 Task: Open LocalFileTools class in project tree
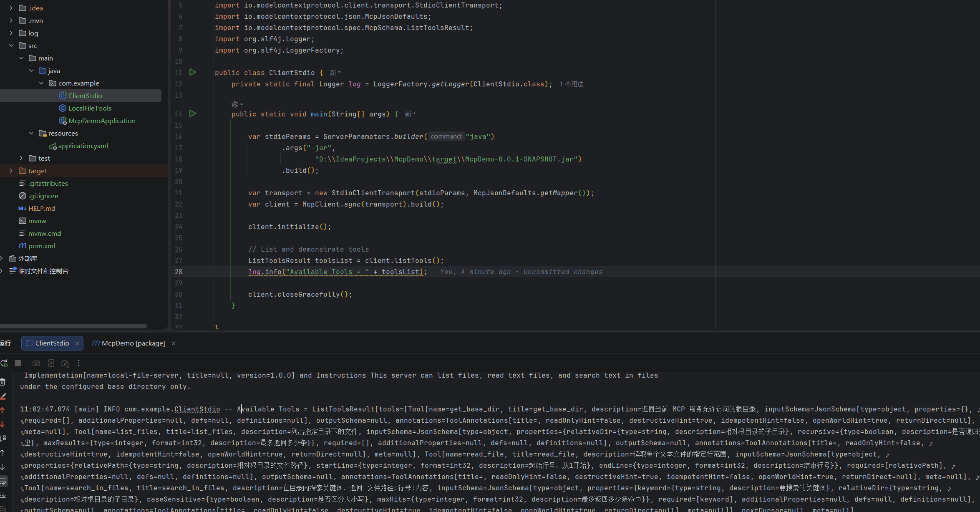point(90,108)
